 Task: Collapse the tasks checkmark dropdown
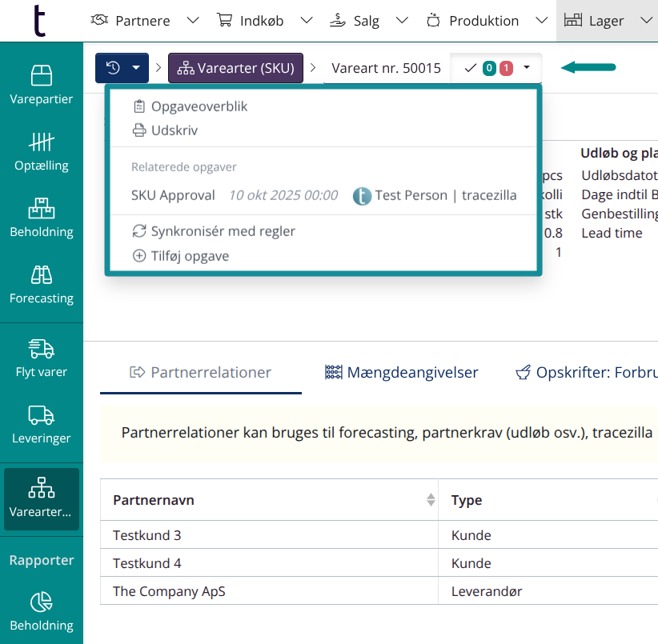click(x=496, y=68)
